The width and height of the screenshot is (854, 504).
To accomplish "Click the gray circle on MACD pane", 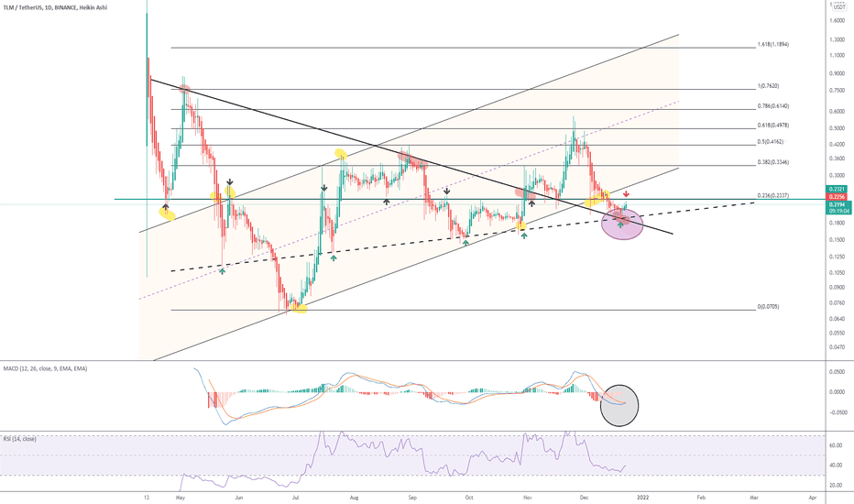I will [619, 405].
